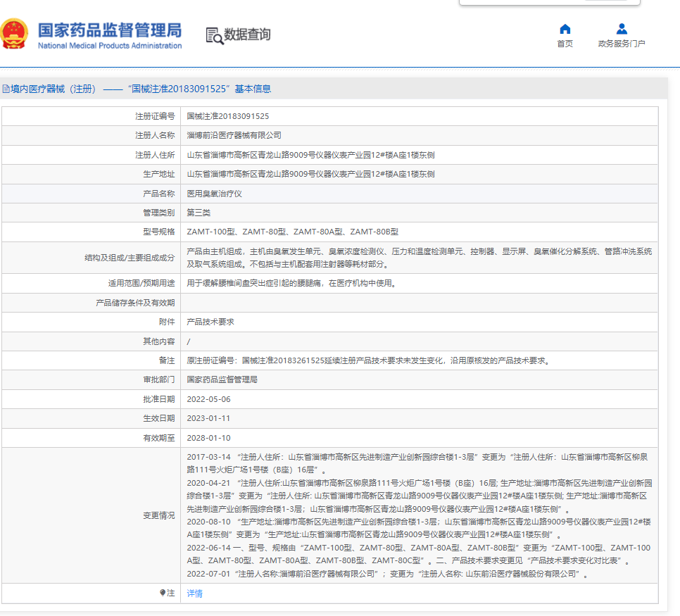Click the 境内医疗器械（注册）section heading

53,89
